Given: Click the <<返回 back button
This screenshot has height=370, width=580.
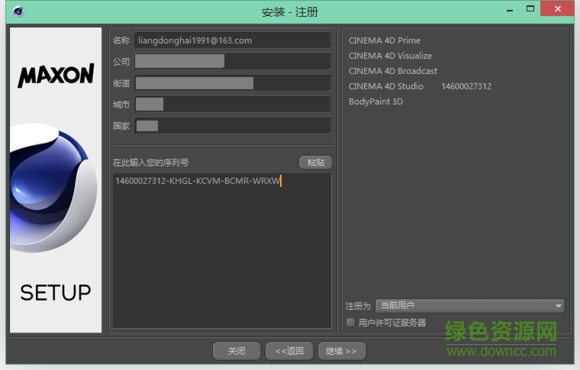Looking at the screenshot, I should point(289,351).
